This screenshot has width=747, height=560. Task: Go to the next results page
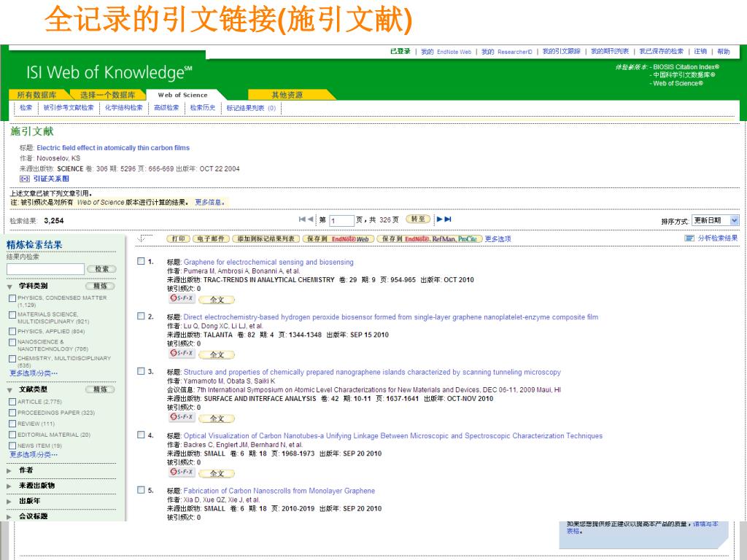click(x=440, y=219)
